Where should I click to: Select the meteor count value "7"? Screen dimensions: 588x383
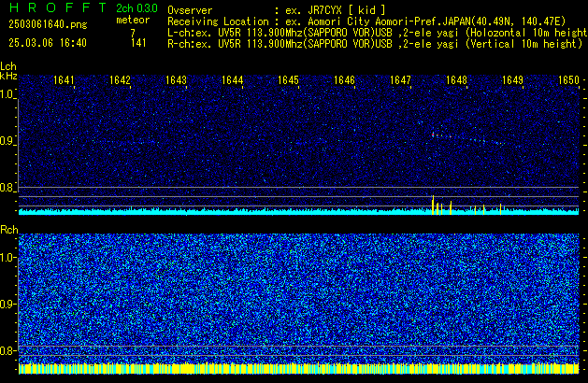133,33
